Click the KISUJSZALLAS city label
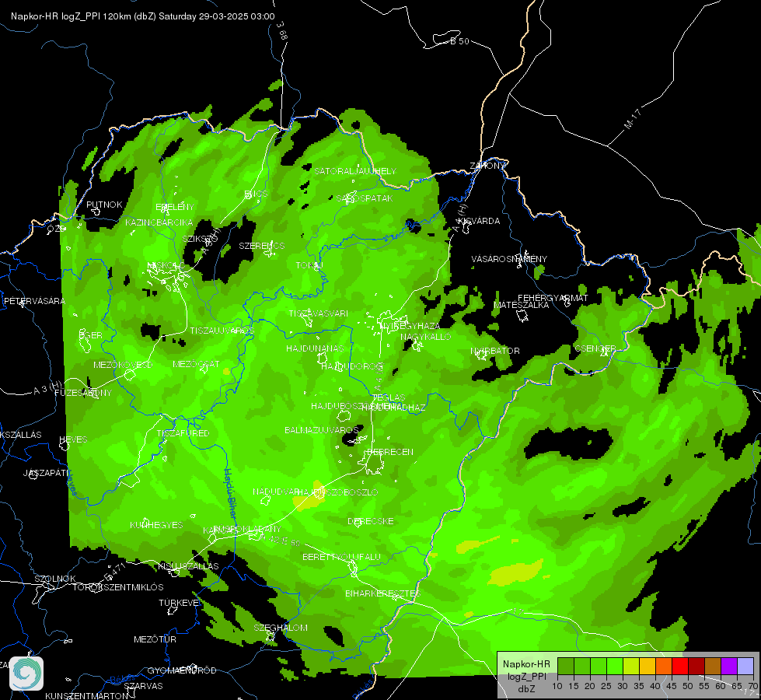This screenshot has width=761, height=700. (x=188, y=566)
